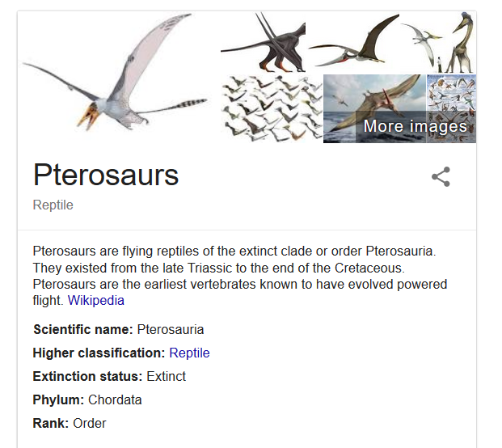
Task: Click the gray Reptile subtitle under the title
Action: pos(53,205)
